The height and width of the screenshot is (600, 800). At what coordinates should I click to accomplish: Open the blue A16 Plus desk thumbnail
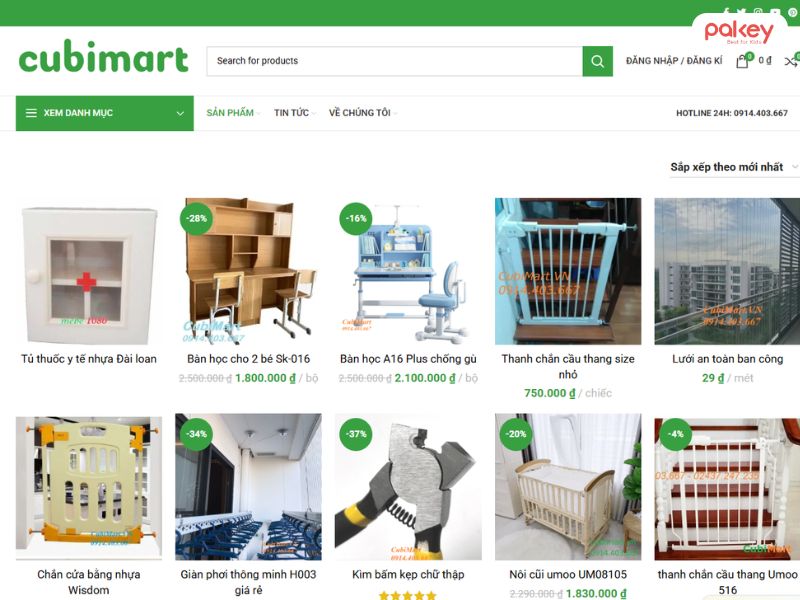point(408,271)
